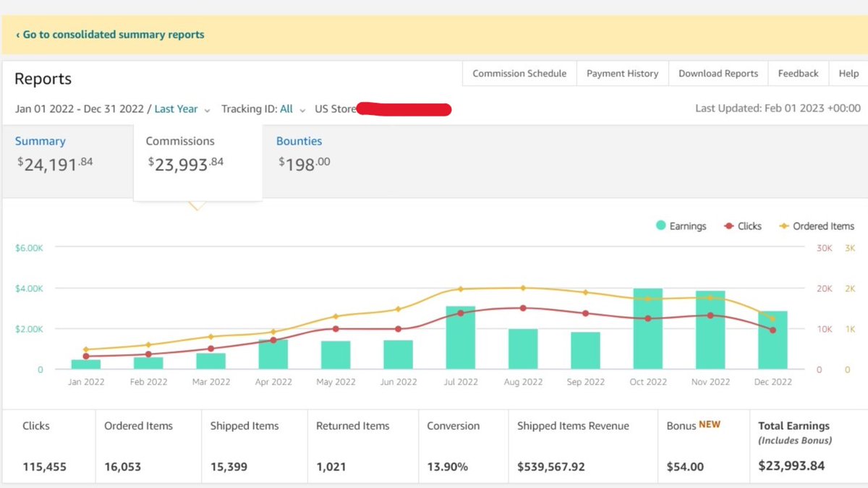
Task: Click the Clicks value 115,455
Action: point(44,467)
